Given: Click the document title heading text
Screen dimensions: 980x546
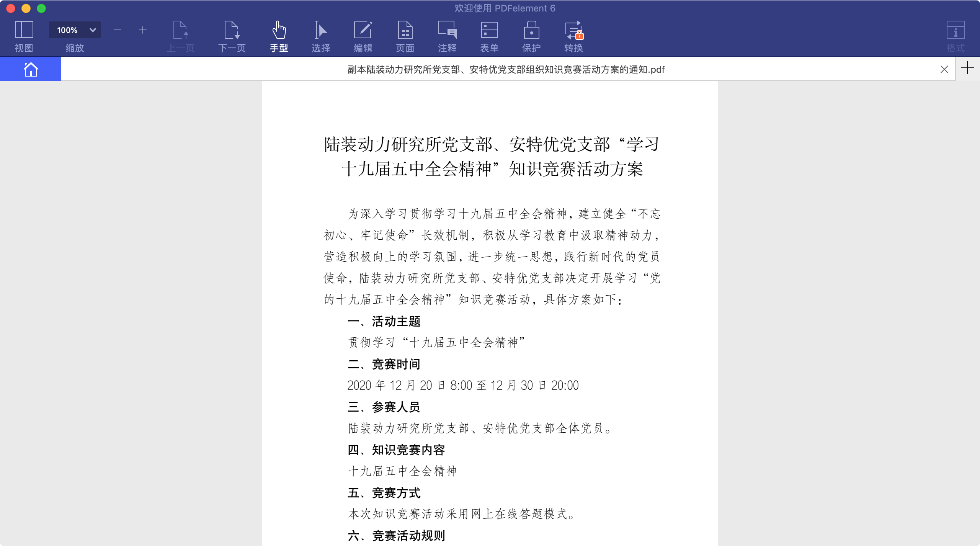Looking at the screenshot, I should 492,157.
